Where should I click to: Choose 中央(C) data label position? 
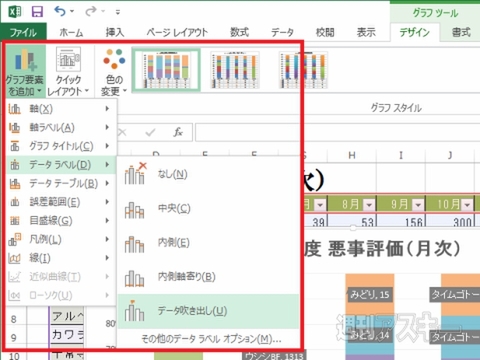coord(208,209)
